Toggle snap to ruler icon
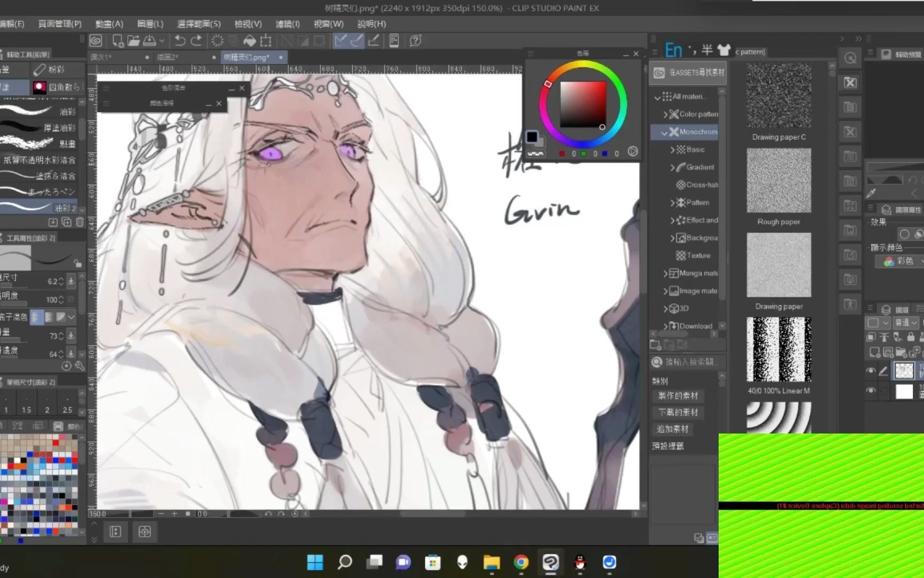 [x=340, y=41]
